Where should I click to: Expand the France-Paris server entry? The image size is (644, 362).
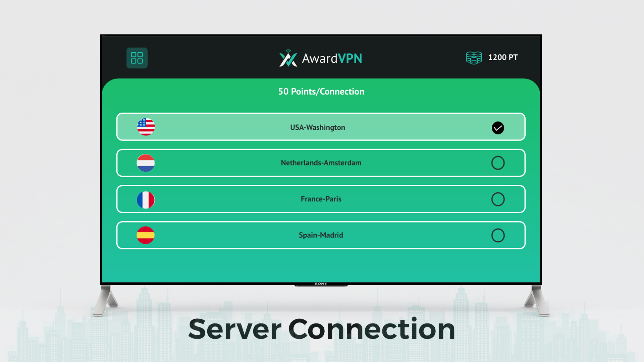coord(321,199)
